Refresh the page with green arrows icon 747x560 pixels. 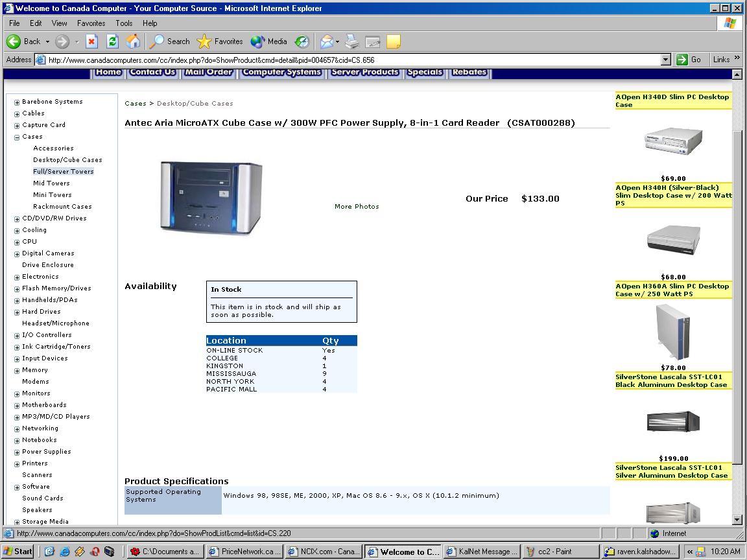coord(112,41)
